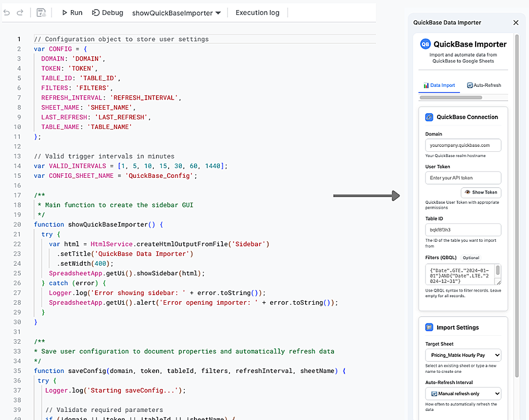Screen dimensions: 529x420
Task: Select the Data Import tab
Action: 439,85
